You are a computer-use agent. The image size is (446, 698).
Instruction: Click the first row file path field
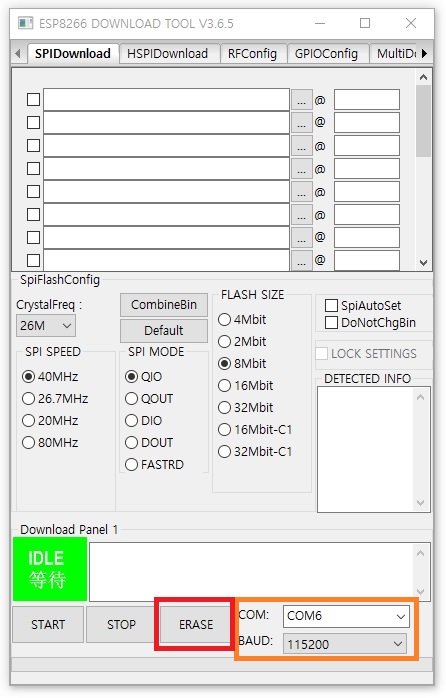click(x=166, y=100)
